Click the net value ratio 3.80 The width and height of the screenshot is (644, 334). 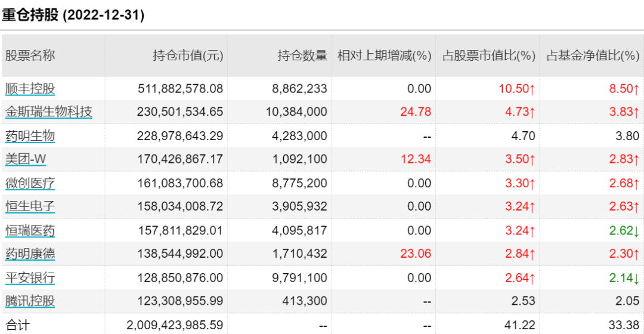pos(627,135)
